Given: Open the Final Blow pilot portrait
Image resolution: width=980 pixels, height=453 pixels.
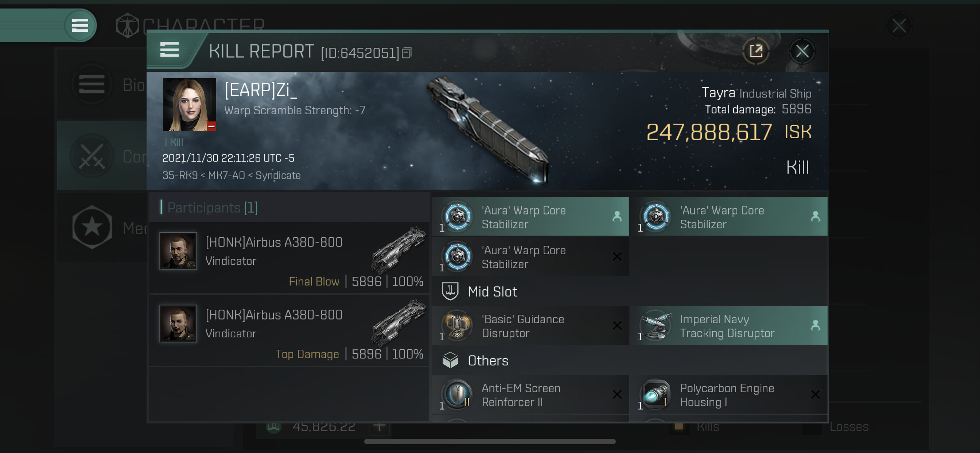Looking at the screenshot, I should 178,251.
